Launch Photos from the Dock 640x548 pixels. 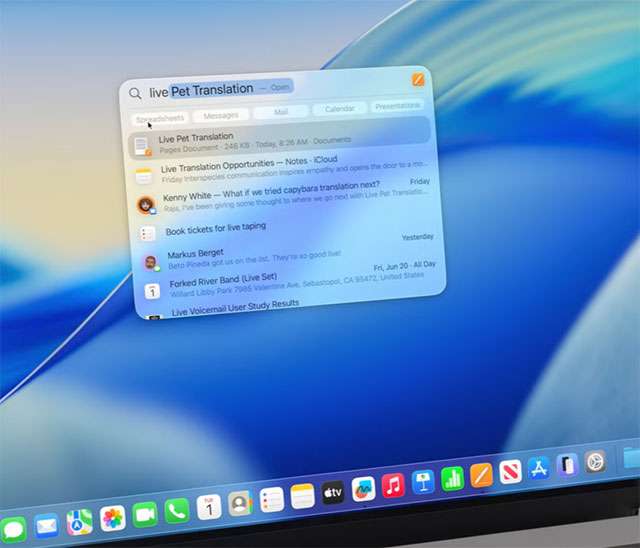click(x=112, y=518)
